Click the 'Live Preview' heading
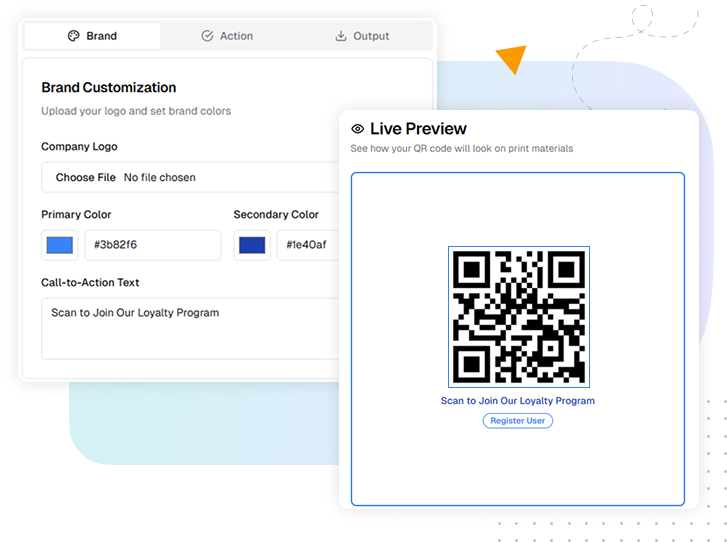The width and height of the screenshot is (727, 542). (x=418, y=129)
